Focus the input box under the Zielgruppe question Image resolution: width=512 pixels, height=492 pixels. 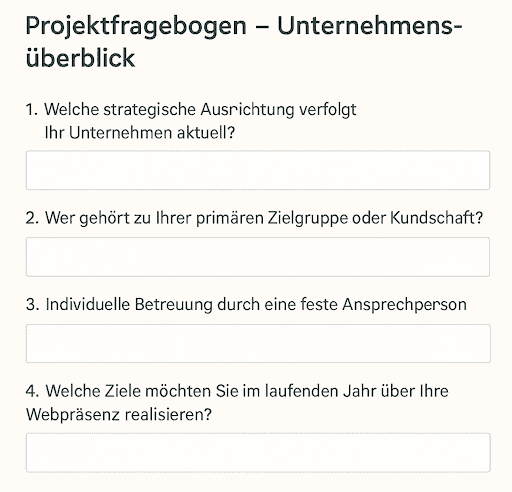pos(258,257)
